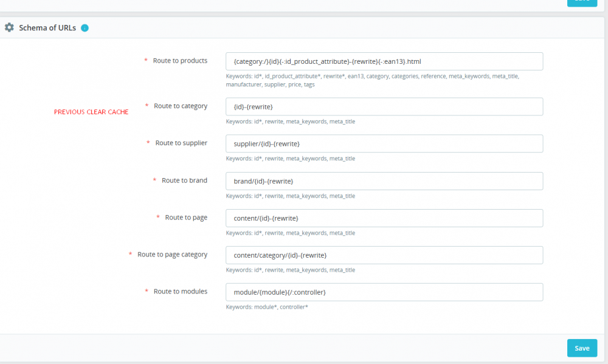608x364 pixels.
Task: Click the Route to modules label
Action: (181, 292)
